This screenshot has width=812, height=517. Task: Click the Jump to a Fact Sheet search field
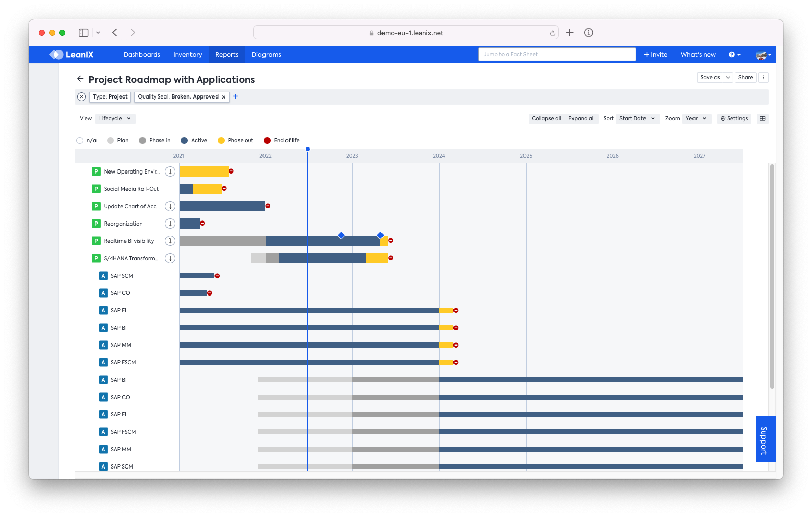pos(557,55)
